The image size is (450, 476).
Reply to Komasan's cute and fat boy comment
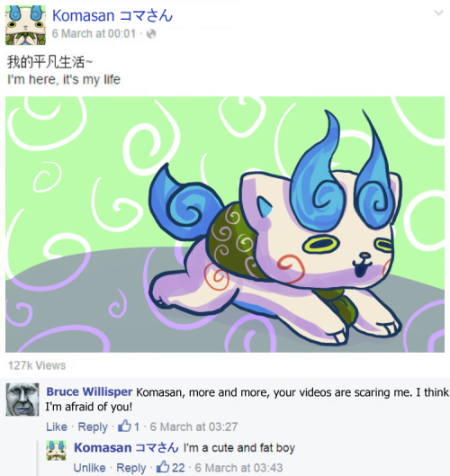click(x=131, y=468)
